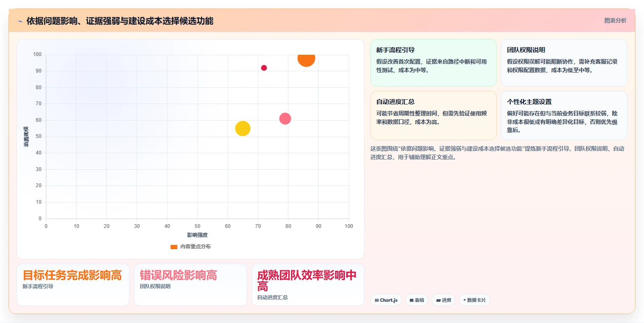Click the description text starting 假设改善首次配置
The height and width of the screenshot is (323, 644).
tap(432, 66)
